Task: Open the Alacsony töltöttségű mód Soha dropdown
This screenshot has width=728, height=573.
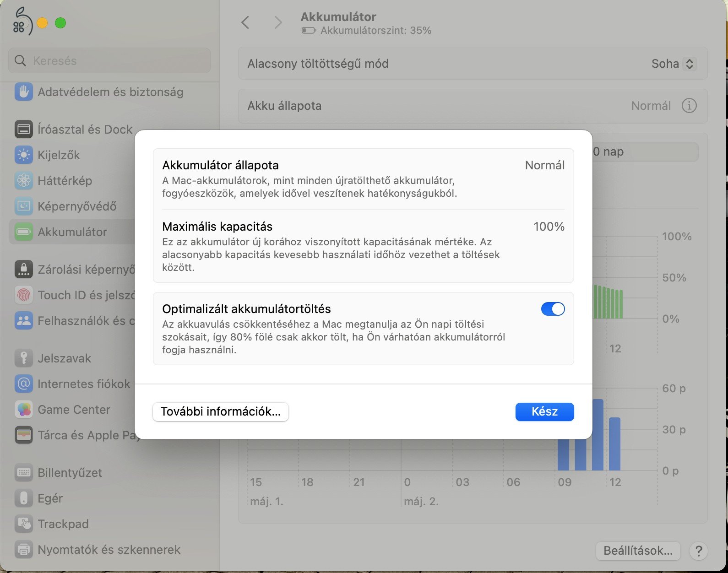Action: pos(674,64)
